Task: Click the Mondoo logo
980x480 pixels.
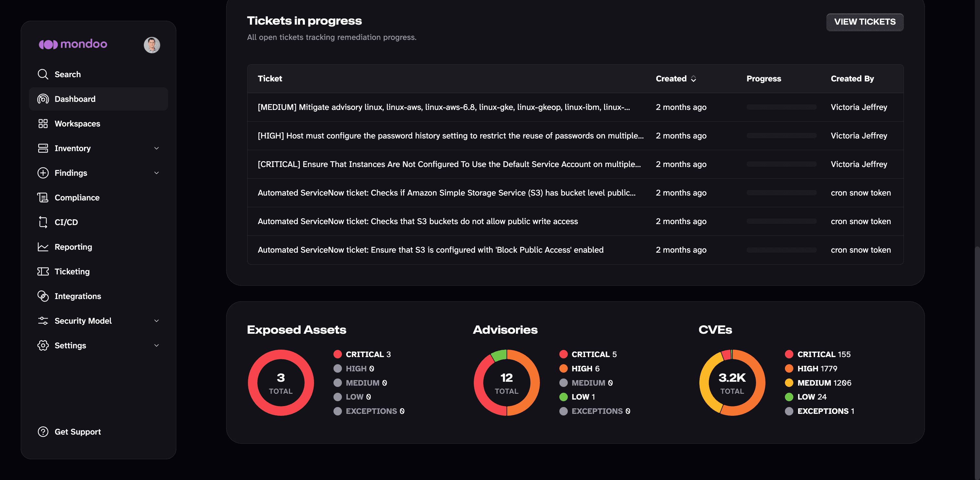Action: [x=73, y=44]
